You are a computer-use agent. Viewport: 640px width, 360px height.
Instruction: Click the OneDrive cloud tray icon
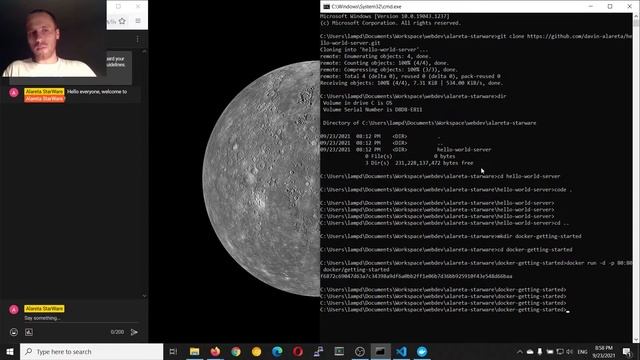(530, 351)
